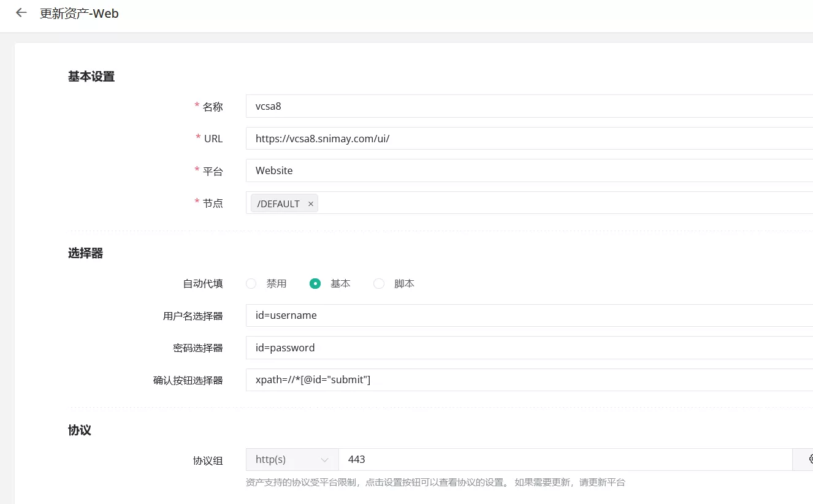Screen dimensions: 813x504
Task: Click the /DEFAULT tag label
Action: 278,204
